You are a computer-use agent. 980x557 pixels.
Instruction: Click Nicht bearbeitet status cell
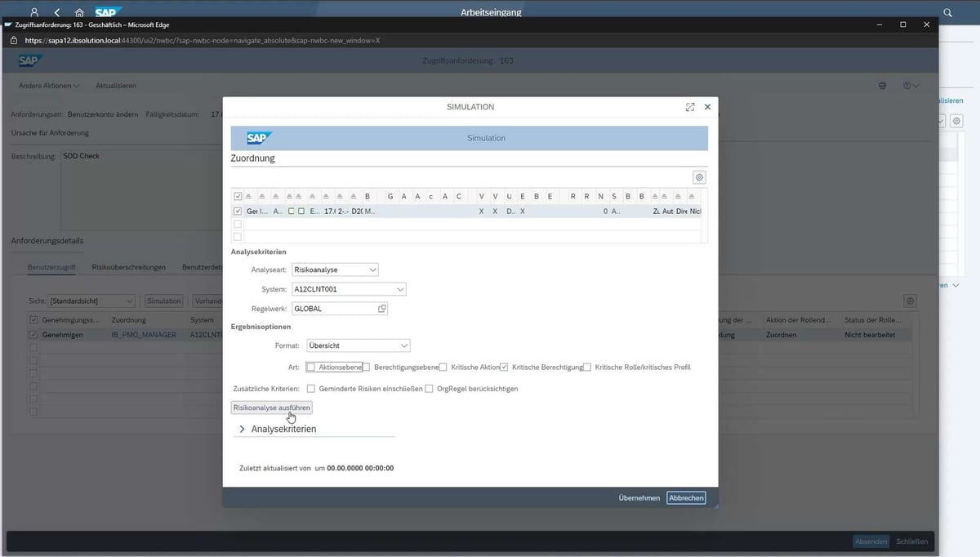click(871, 335)
